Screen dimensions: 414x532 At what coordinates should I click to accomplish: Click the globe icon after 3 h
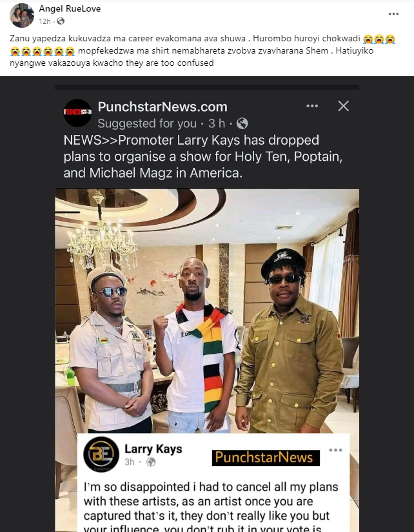(242, 123)
